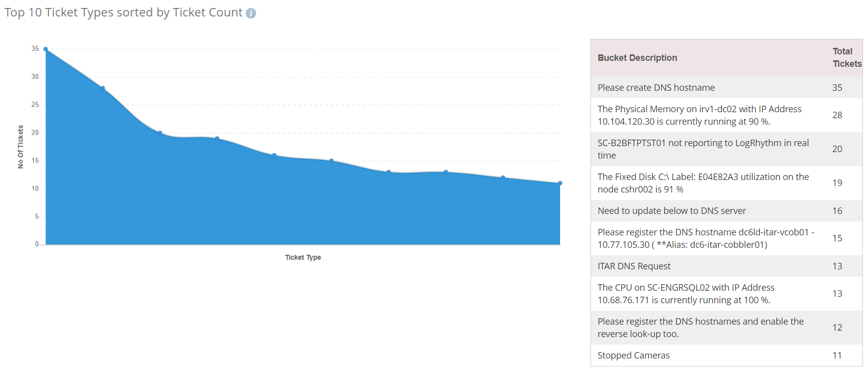Click the chart point at 20 tickets
This screenshot has width=868, height=376.
point(160,133)
